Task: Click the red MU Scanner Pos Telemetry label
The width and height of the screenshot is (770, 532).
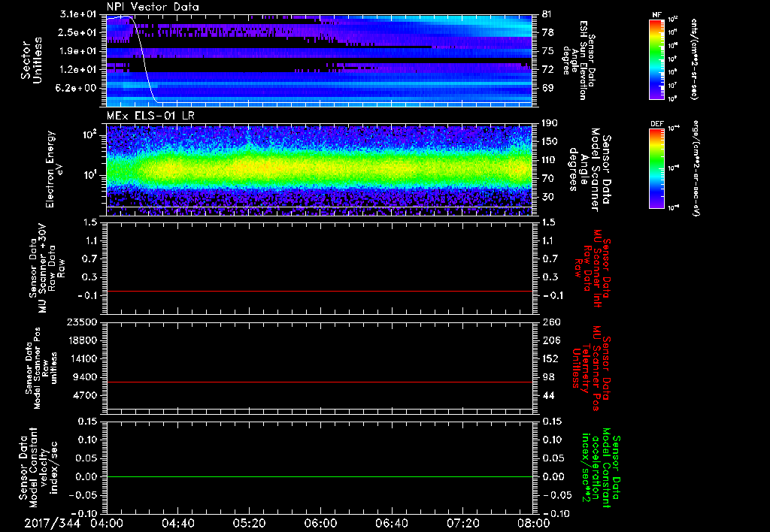Action: (591, 368)
